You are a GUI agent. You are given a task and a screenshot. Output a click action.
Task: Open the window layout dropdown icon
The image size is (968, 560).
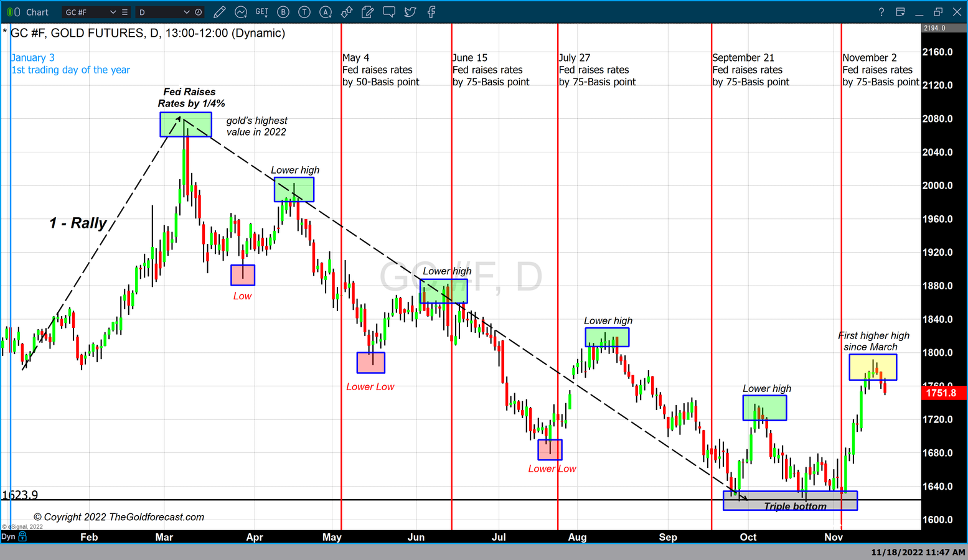tap(900, 12)
